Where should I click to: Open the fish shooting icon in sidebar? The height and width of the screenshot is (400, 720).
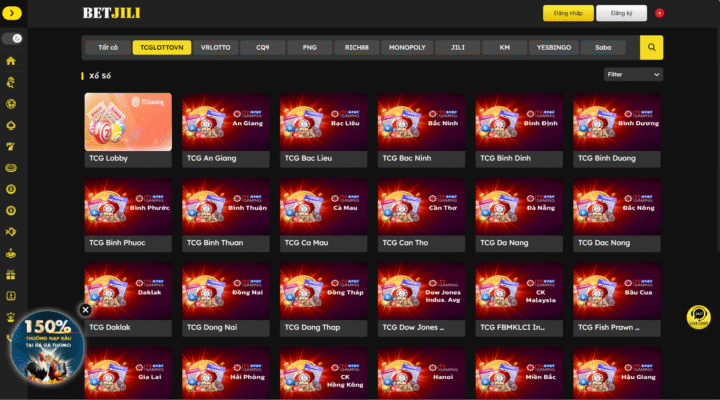pos(11,232)
